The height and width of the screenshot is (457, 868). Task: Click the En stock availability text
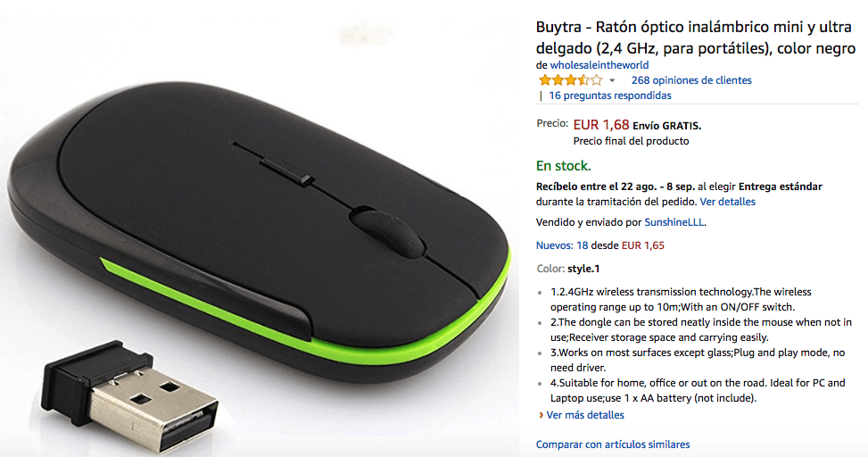click(564, 166)
